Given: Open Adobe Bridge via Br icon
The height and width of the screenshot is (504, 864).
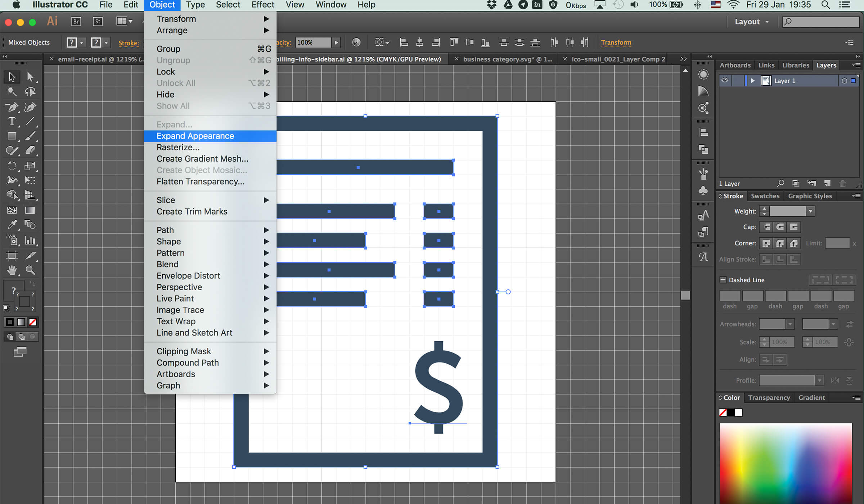Looking at the screenshot, I should click(76, 22).
